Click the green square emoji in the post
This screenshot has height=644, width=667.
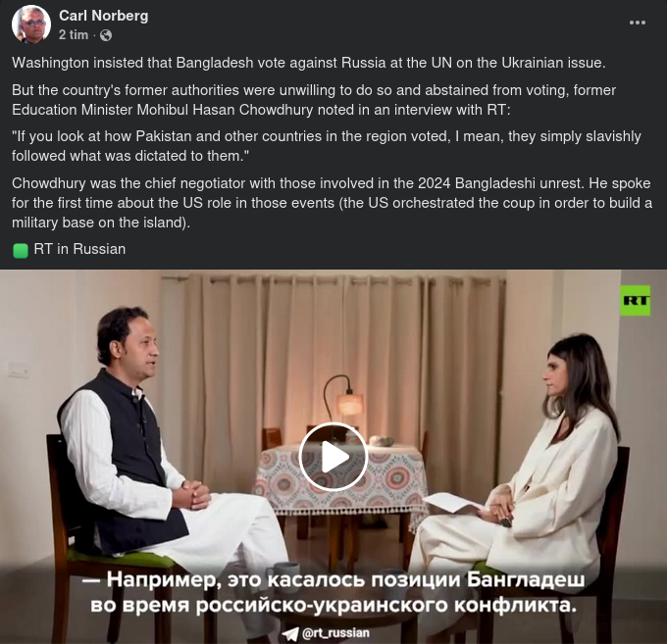(21, 250)
